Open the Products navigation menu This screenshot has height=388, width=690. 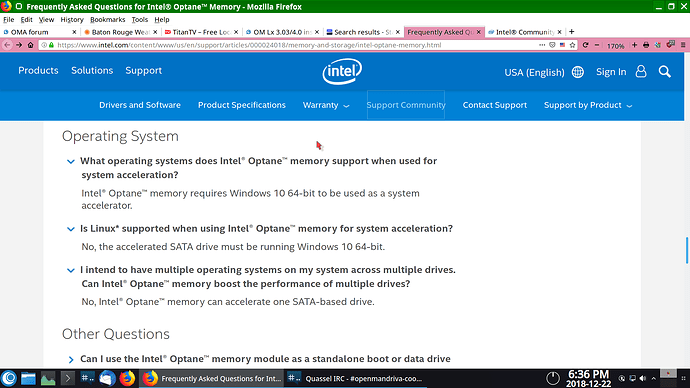38,70
